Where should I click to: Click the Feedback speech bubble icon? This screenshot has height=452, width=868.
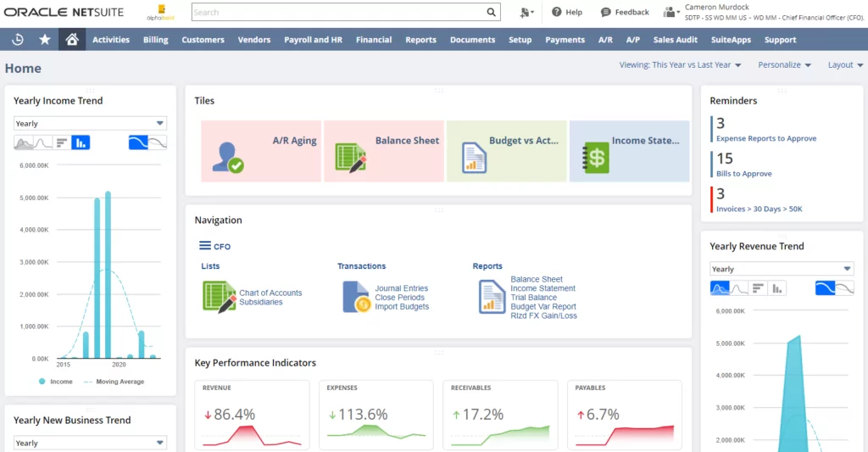pyautogui.click(x=605, y=12)
